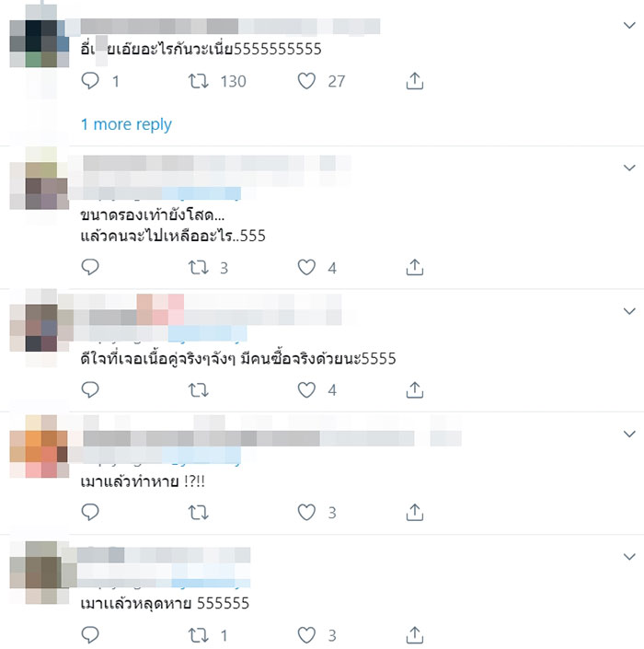Share the first tweet via upload icon
The image size is (644, 649).
pyautogui.click(x=414, y=81)
